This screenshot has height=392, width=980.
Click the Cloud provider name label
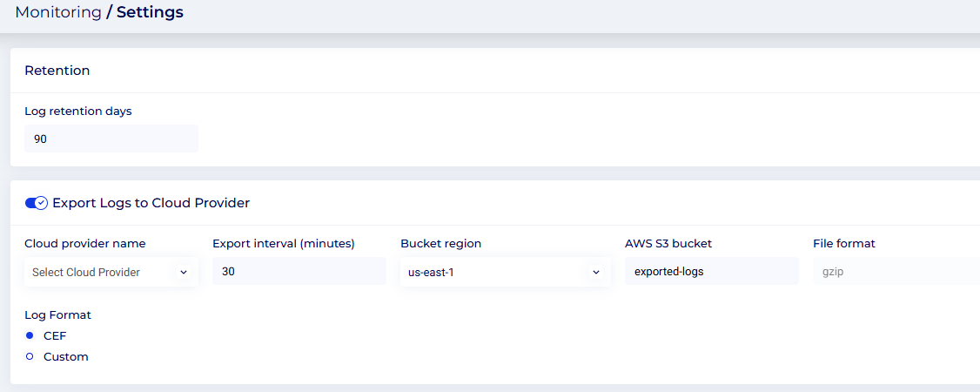pyautogui.click(x=85, y=243)
